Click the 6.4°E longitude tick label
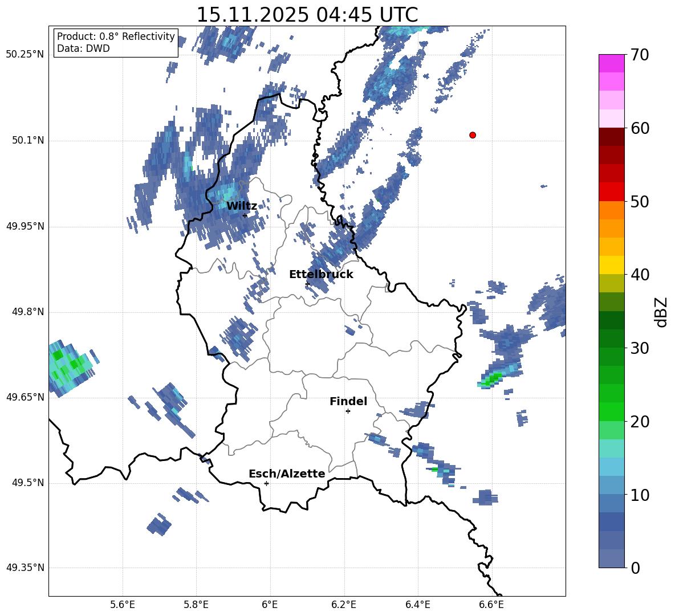The height and width of the screenshot is (616, 675). pos(417,605)
